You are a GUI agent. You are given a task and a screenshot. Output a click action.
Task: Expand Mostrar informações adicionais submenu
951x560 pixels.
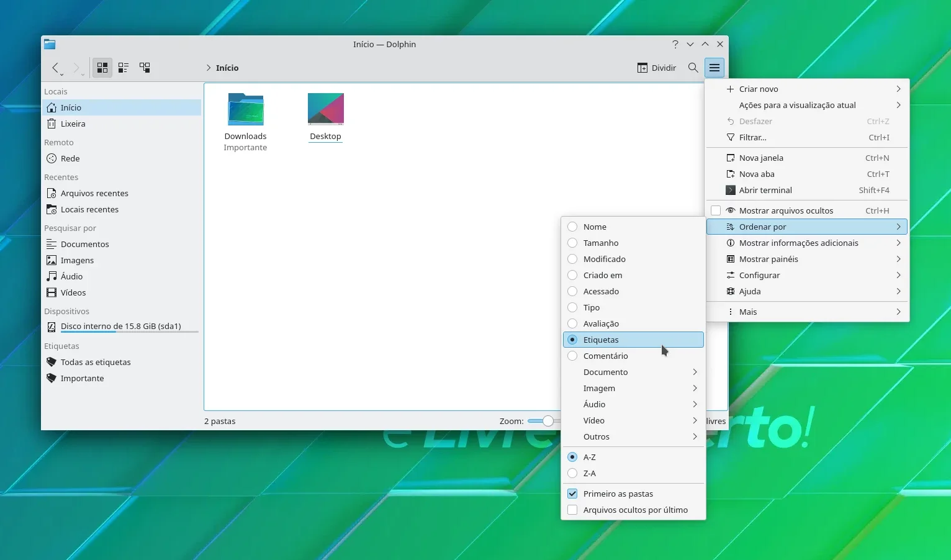click(x=807, y=243)
